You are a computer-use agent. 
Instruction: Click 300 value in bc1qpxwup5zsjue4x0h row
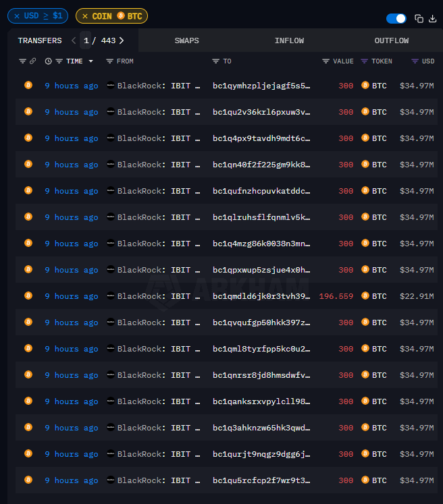coord(346,270)
